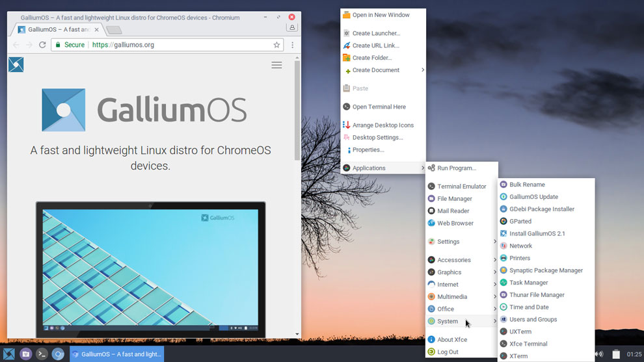The height and width of the screenshot is (362, 644).
Task: Open GalliumOS launcher in the taskbar
Action: pos(9,354)
